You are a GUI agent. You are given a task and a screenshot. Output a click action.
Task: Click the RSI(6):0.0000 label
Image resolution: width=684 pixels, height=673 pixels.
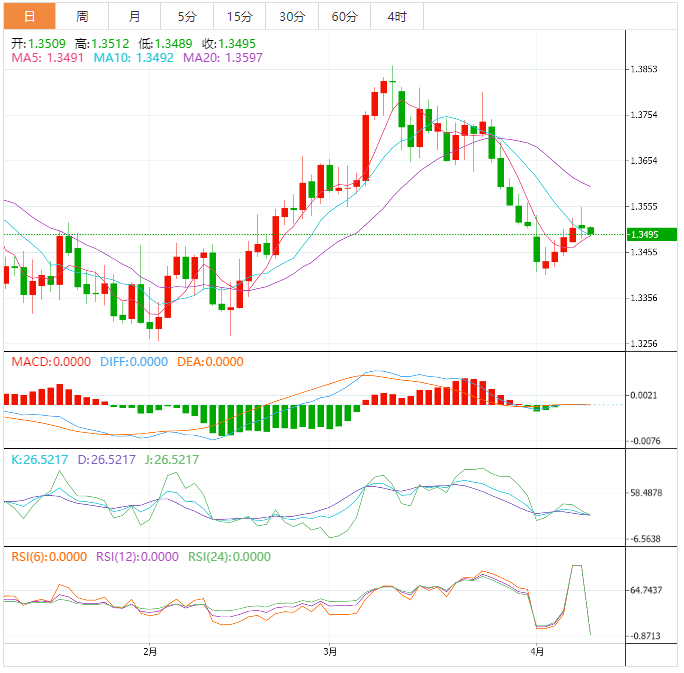[49, 557]
